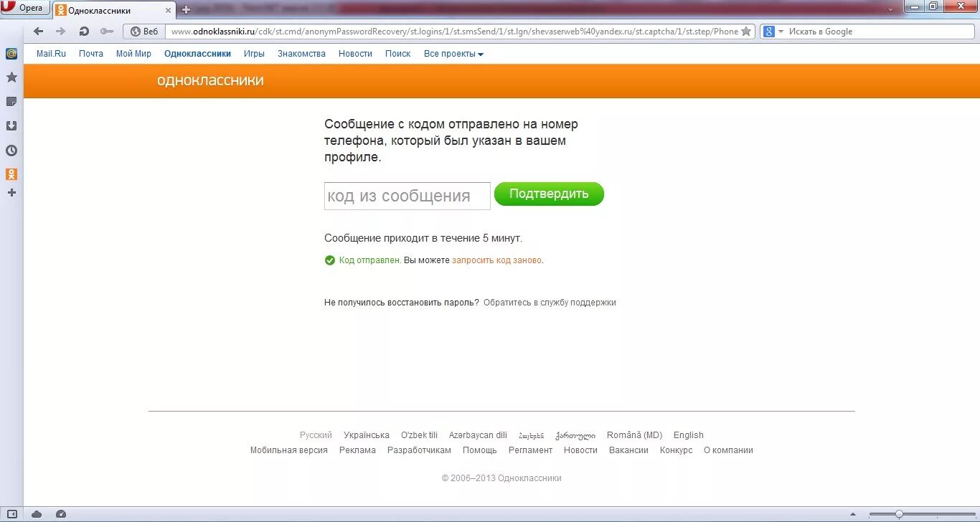
Task: Open Поиск in the top navigation
Action: click(397, 54)
